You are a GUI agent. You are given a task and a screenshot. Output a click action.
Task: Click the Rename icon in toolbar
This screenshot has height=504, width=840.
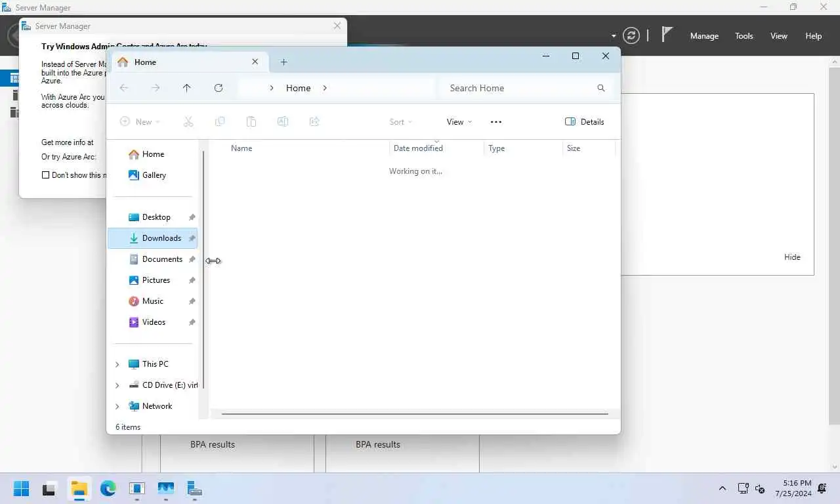tap(283, 121)
